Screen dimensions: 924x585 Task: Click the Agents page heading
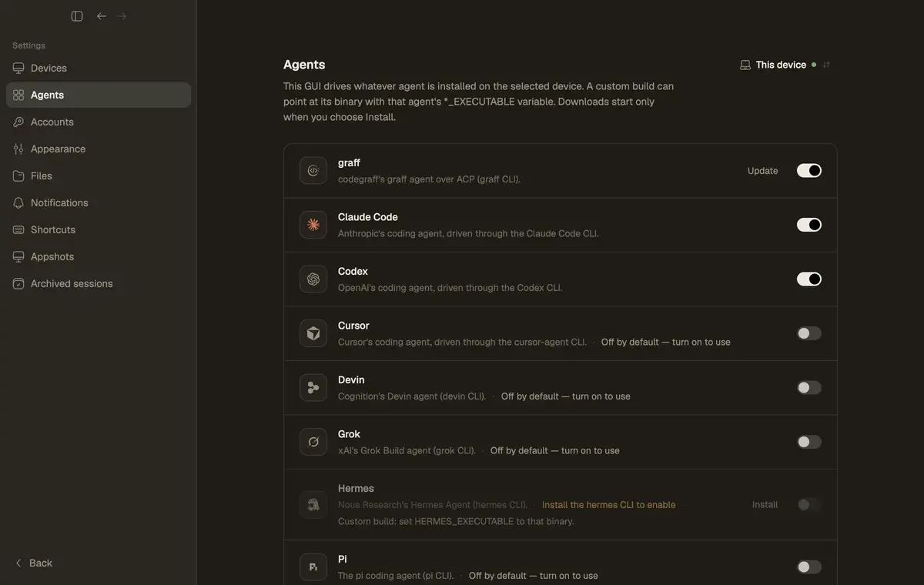point(304,65)
